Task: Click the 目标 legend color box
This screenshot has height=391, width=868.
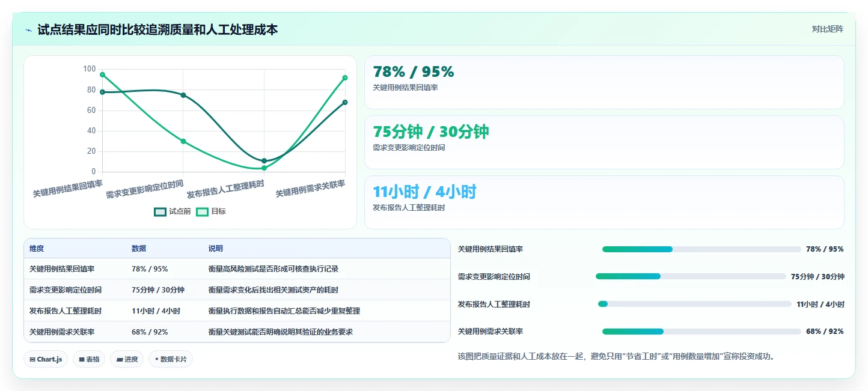Action: (202, 211)
